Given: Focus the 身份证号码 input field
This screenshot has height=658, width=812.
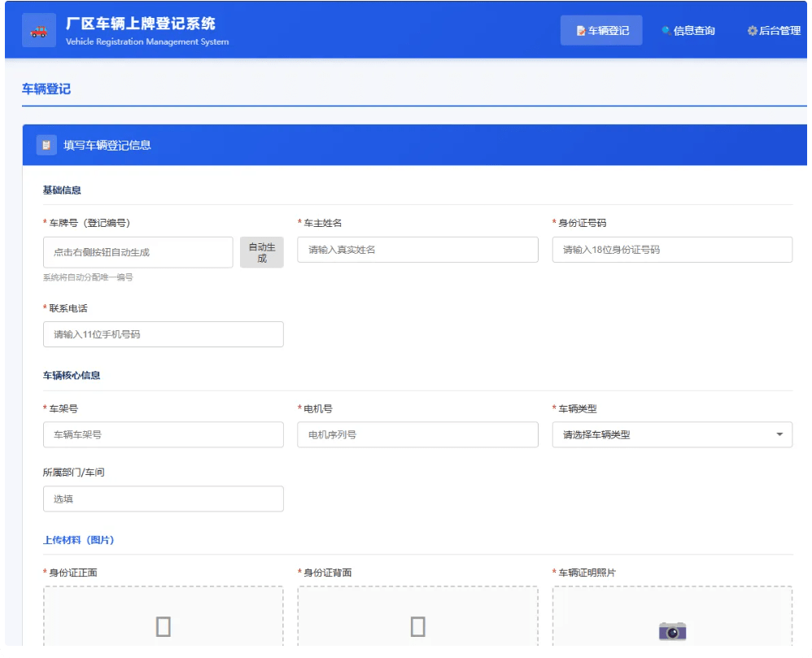Looking at the screenshot, I should click(672, 250).
